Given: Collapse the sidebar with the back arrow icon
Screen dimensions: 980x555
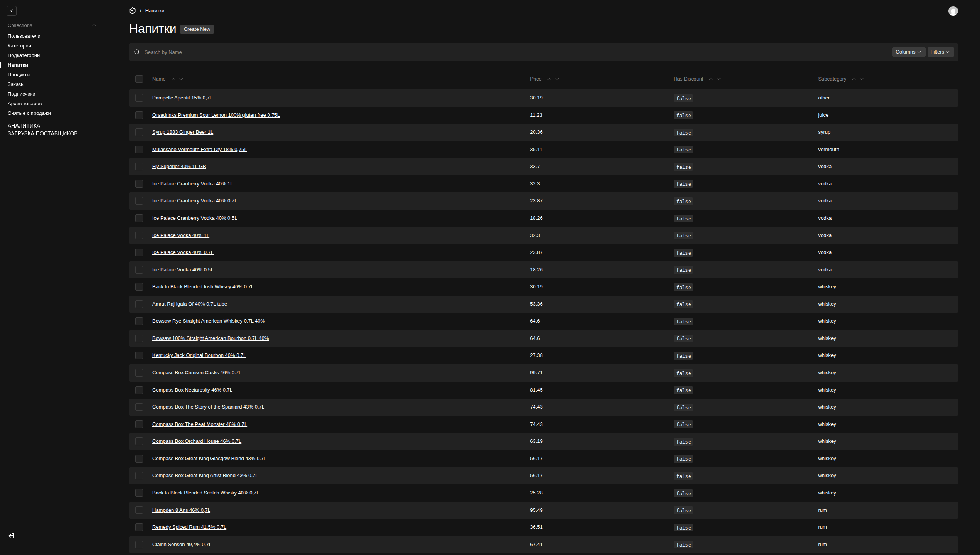Looking at the screenshot, I should (12, 11).
